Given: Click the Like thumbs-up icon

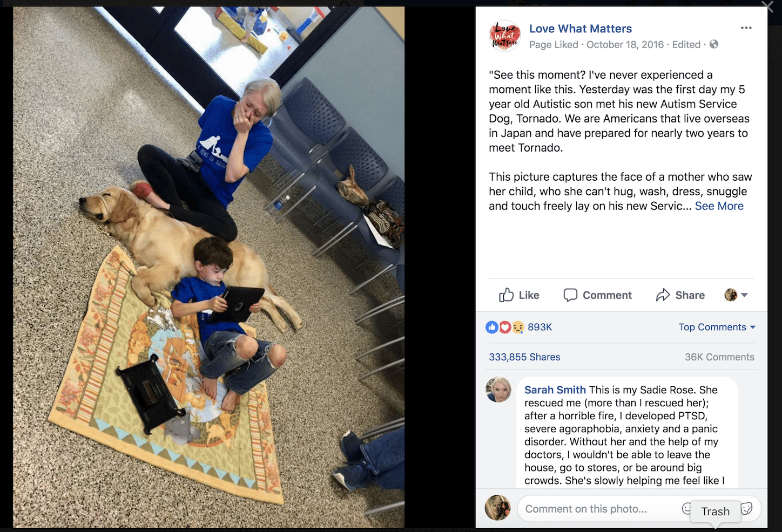Looking at the screenshot, I should click(506, 295).
